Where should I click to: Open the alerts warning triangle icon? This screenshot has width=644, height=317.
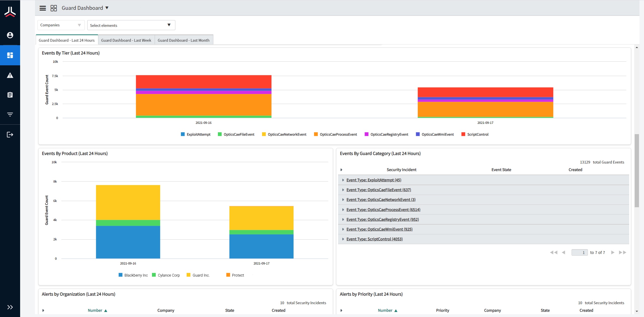[10, 75]
